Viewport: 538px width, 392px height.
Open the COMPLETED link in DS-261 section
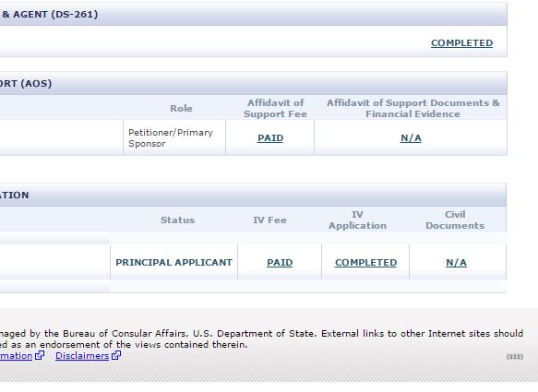[461, 42]
